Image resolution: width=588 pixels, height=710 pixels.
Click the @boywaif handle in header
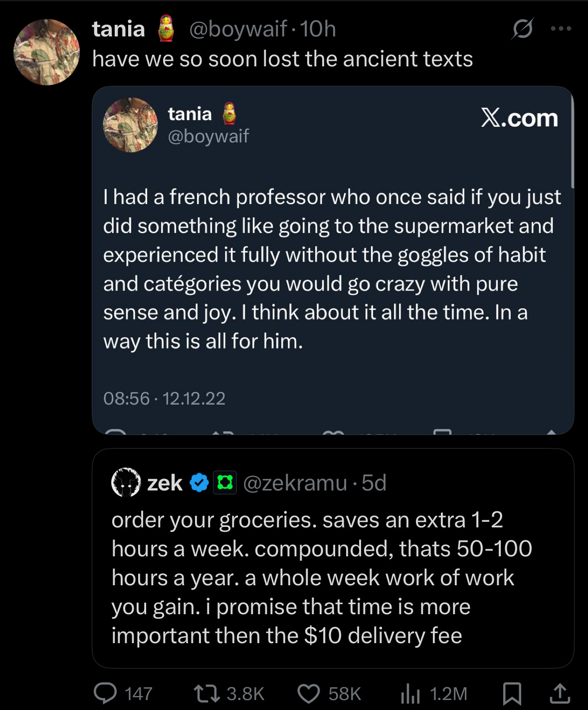click(238, 29)
